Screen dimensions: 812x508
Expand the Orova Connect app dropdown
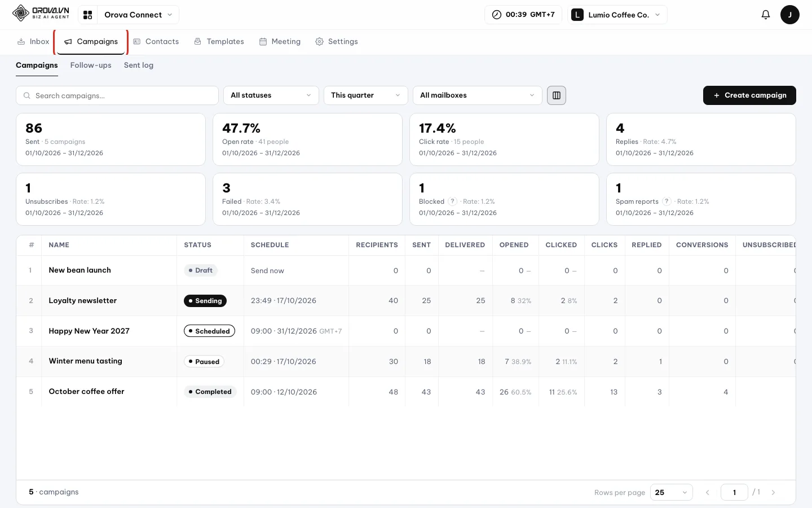point(138,15)
